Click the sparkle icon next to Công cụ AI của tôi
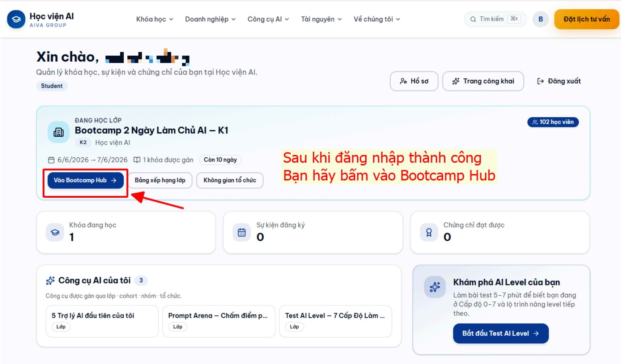This screenshot has height=364, width=621. [50, 281]
